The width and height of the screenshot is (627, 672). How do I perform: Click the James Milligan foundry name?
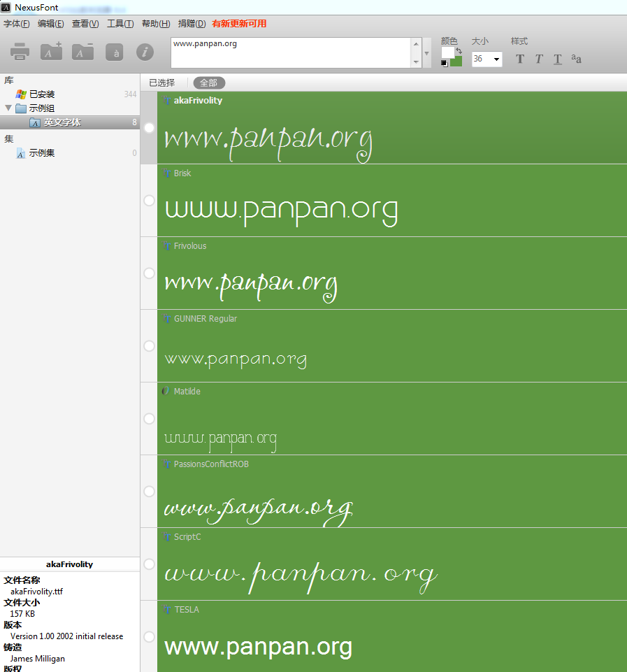38,659
